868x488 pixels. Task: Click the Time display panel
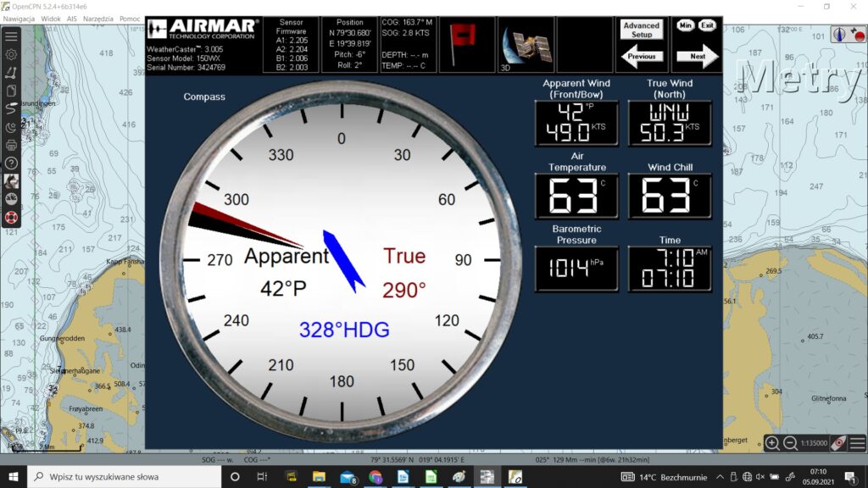670,269
